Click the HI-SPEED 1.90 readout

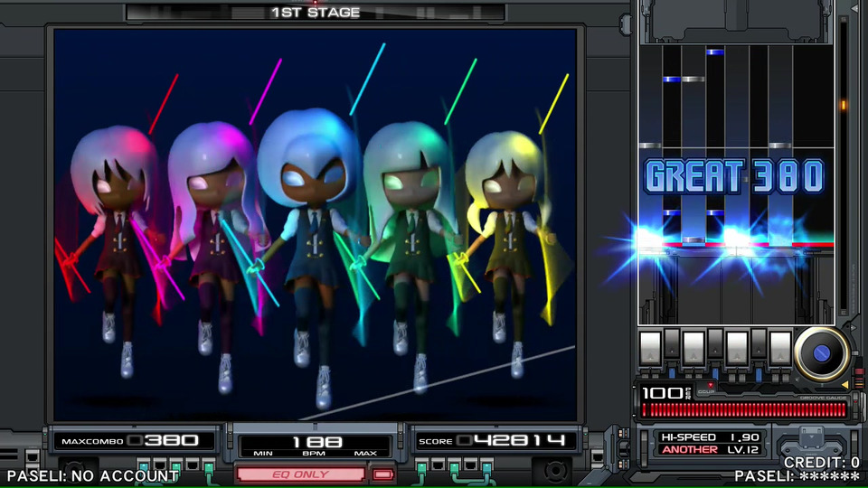click(x=710, y=437)
